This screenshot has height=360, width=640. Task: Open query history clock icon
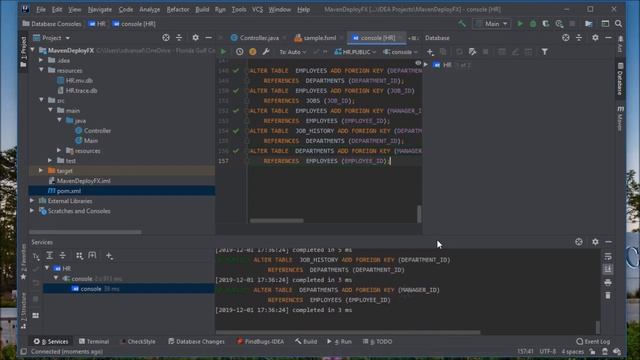point(240,52)
